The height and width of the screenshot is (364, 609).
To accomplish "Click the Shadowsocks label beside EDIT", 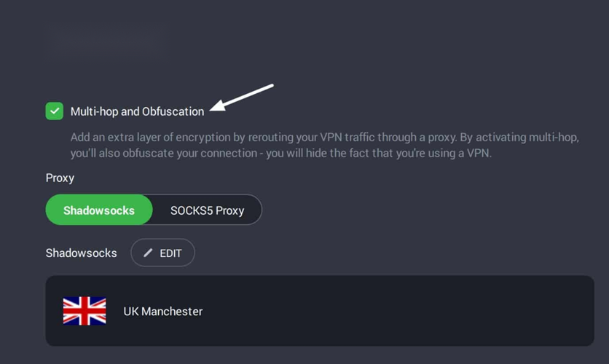I will tap(81, 253).
